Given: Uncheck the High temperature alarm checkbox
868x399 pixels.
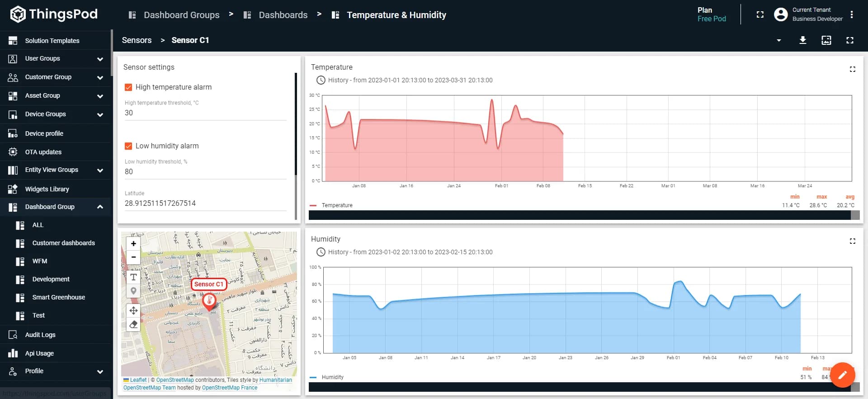Looking at the screenshot, I should pos(128,87).
